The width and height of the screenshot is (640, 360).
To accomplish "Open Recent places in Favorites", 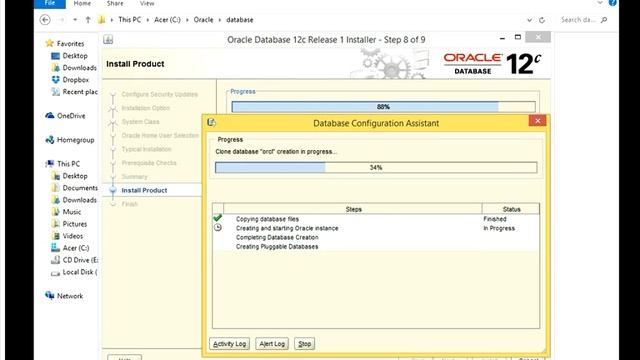I will (x=80, y=92).
